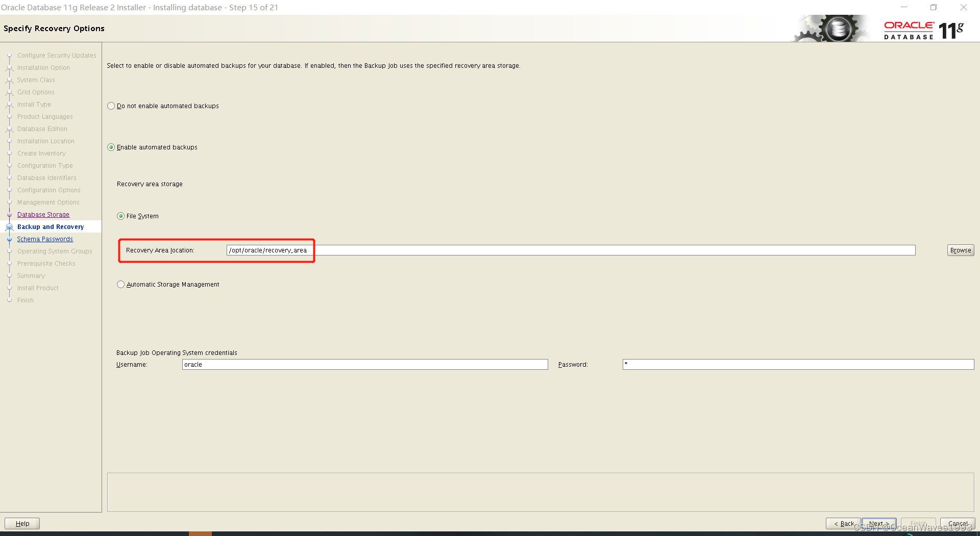This screenshot has height=536, width=980.
Task: Click 'Specify Recovery Options' heading
Action: pos(54,29)
